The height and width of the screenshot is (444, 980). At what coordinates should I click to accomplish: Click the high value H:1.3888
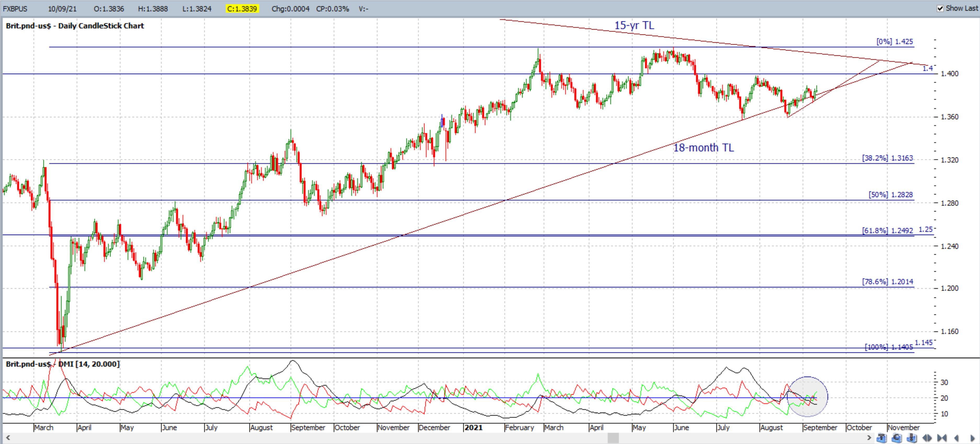point(153,9)
